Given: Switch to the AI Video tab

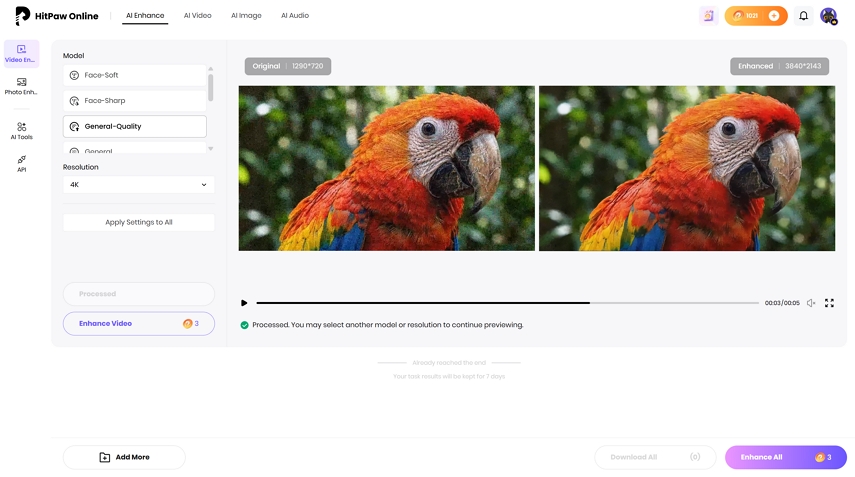Looking at the screenshot, I should [197, 16].
